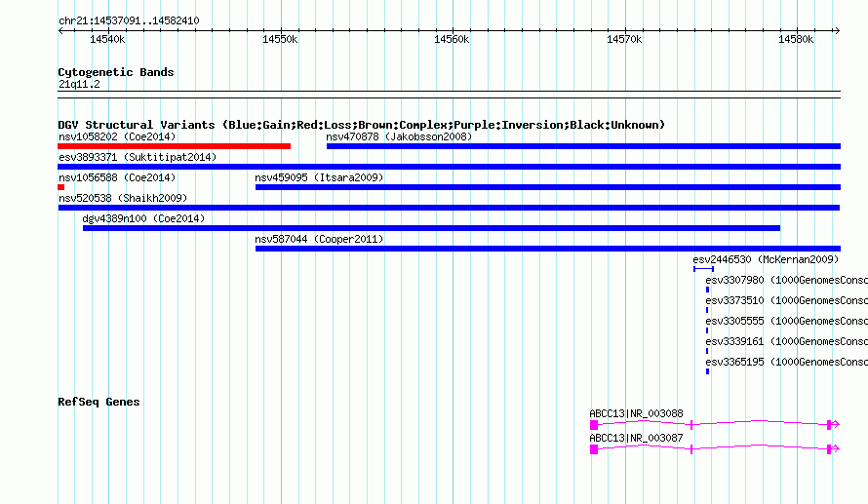
Task: Click the left arrow on the ruler
Action: point(60,30)
